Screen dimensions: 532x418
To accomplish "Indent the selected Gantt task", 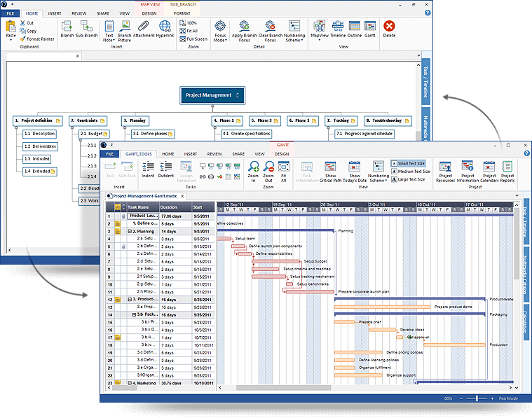I will [148, 169].
